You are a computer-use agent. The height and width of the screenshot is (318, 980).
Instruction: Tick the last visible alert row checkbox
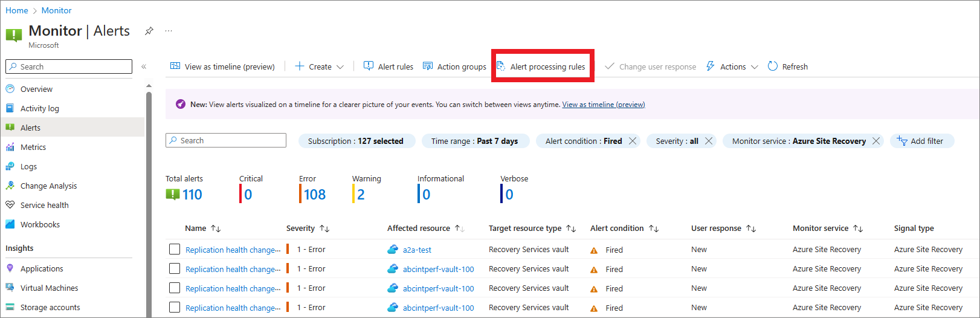(175, 307)
